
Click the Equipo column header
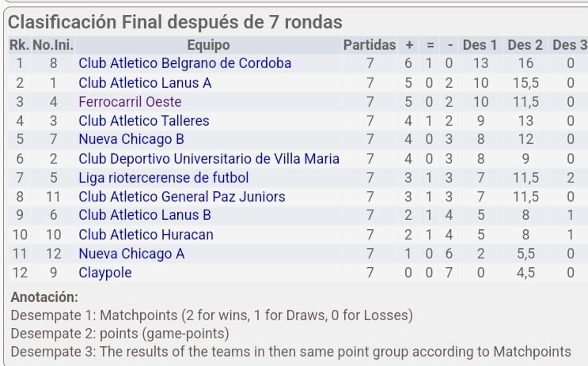point(208,45)
